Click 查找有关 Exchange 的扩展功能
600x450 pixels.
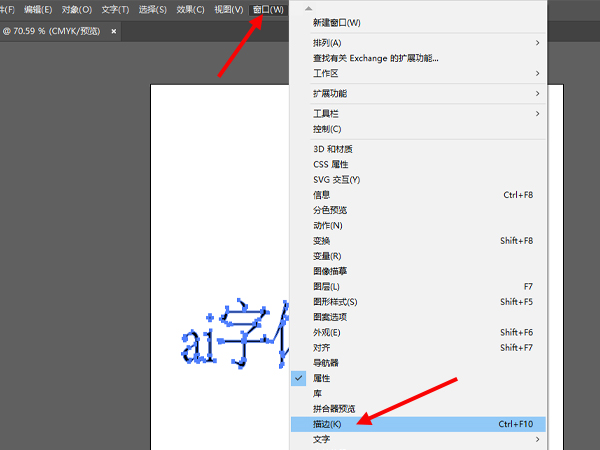[x=390, y=58]
